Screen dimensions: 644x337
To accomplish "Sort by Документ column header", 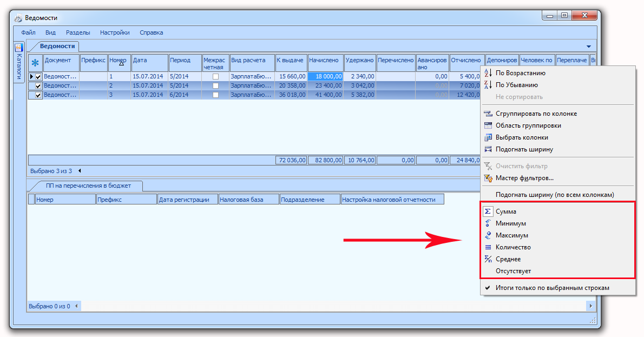I will coord(61,63).
